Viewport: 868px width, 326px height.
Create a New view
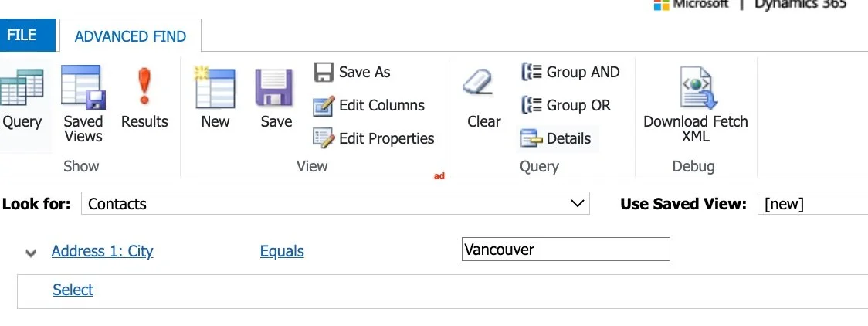tap(215, 87)
